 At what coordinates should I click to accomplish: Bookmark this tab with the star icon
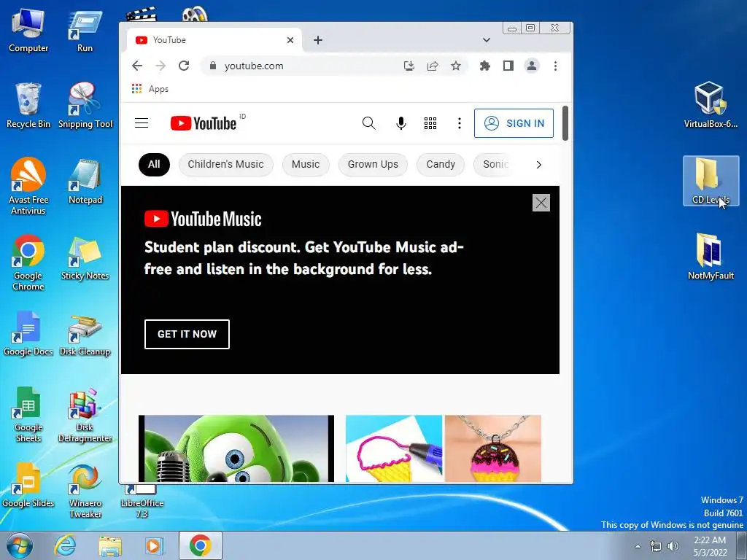click(x=456, y=66)
